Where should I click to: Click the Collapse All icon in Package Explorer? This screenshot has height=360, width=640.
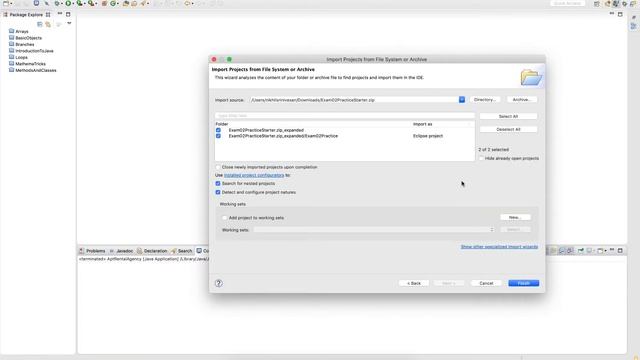tap(40, 24)
